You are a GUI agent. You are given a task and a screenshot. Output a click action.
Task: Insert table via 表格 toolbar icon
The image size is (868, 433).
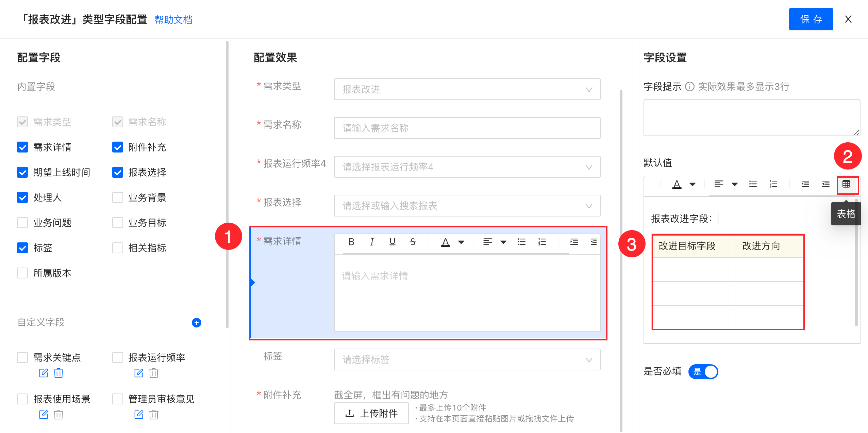tap(846, 185)
